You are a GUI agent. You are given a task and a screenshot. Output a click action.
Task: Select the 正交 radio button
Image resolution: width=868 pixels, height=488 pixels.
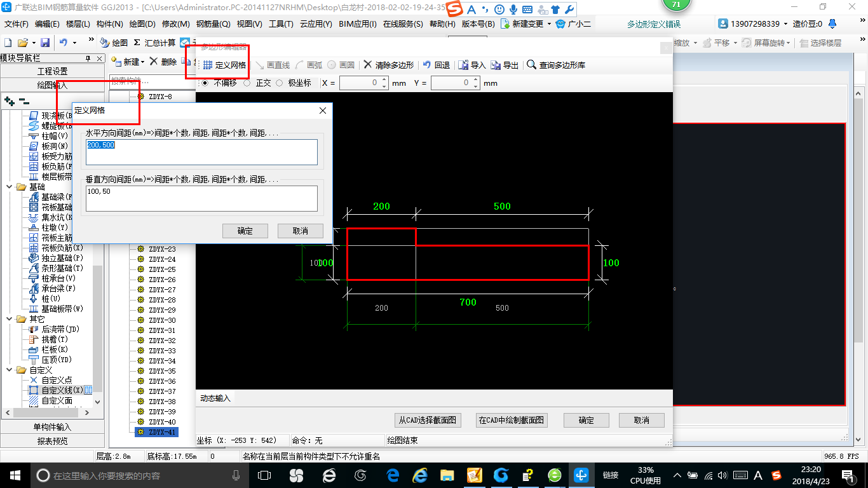coord(247,83)
